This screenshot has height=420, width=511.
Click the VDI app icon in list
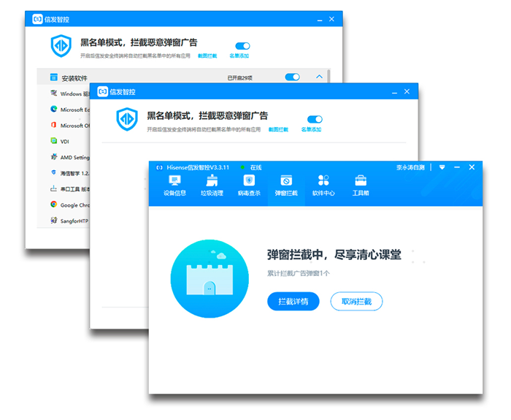point(54,141)
